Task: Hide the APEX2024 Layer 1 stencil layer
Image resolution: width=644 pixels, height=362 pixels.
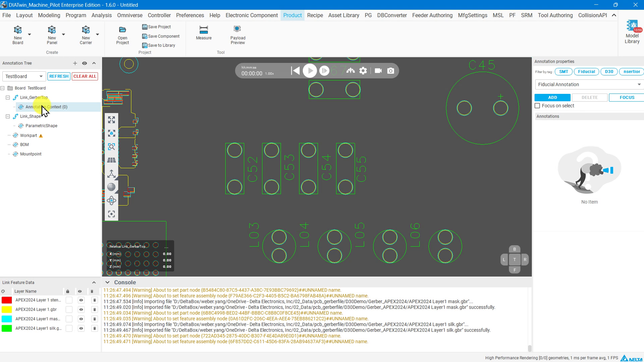Action: (81, 300)
